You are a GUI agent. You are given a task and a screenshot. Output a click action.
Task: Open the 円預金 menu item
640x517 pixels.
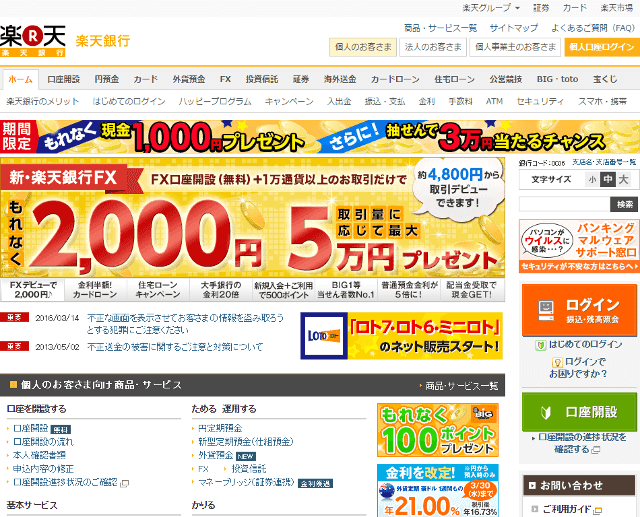pos(107,79)
